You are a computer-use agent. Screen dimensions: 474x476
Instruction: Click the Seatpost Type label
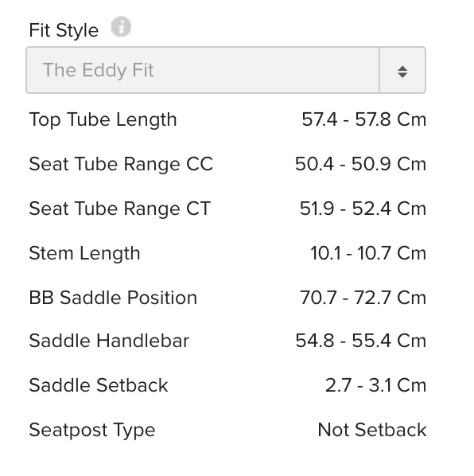[x=92, y=431]
